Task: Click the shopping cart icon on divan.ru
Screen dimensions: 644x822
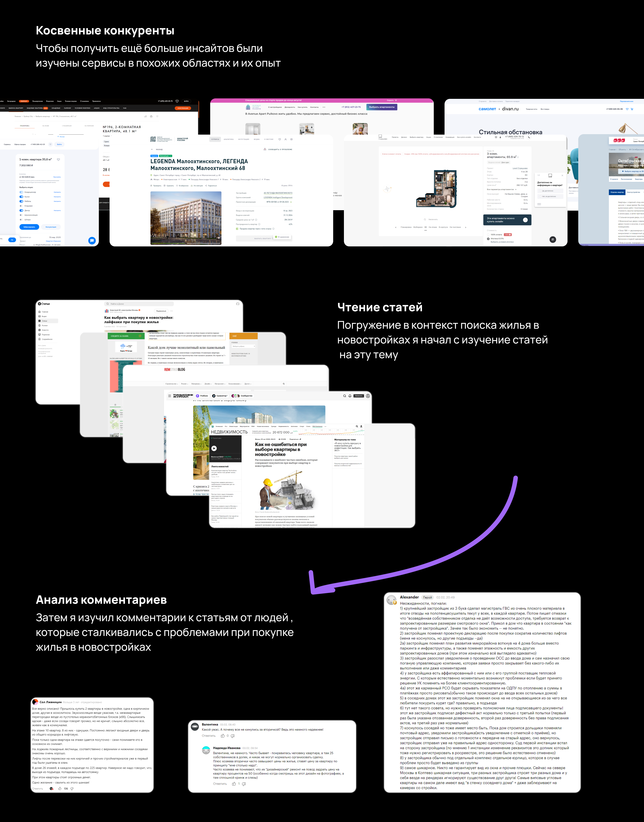Action: 632,109
